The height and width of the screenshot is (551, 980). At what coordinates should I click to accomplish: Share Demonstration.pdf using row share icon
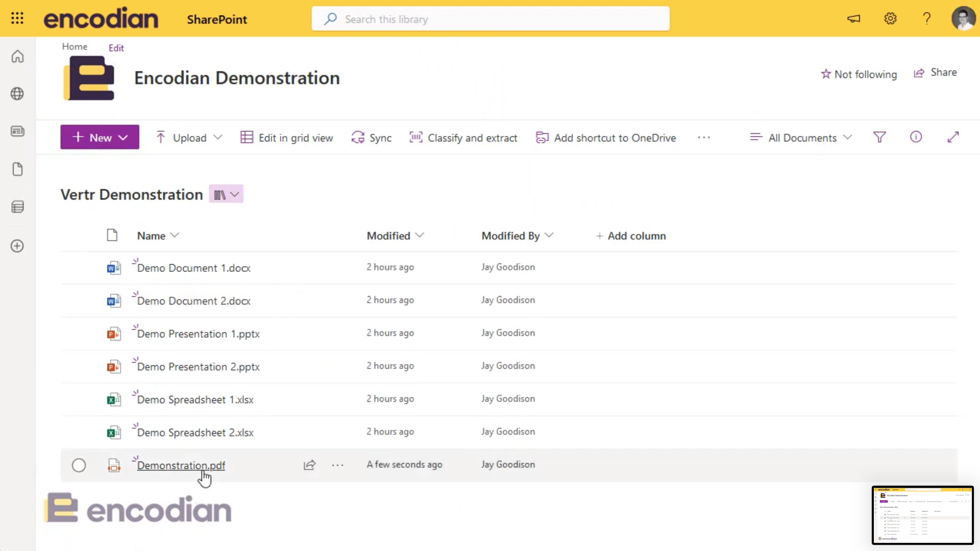[310, 465]
